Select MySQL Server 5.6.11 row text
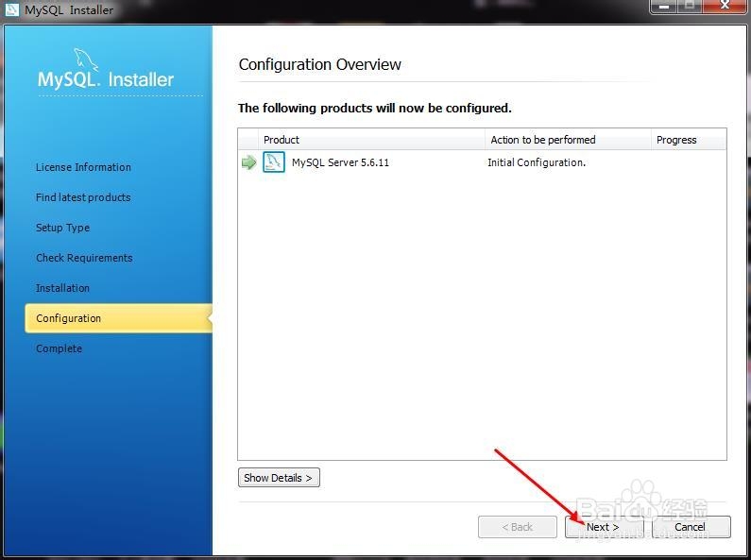Screen dimensions: 751x560 340,162
